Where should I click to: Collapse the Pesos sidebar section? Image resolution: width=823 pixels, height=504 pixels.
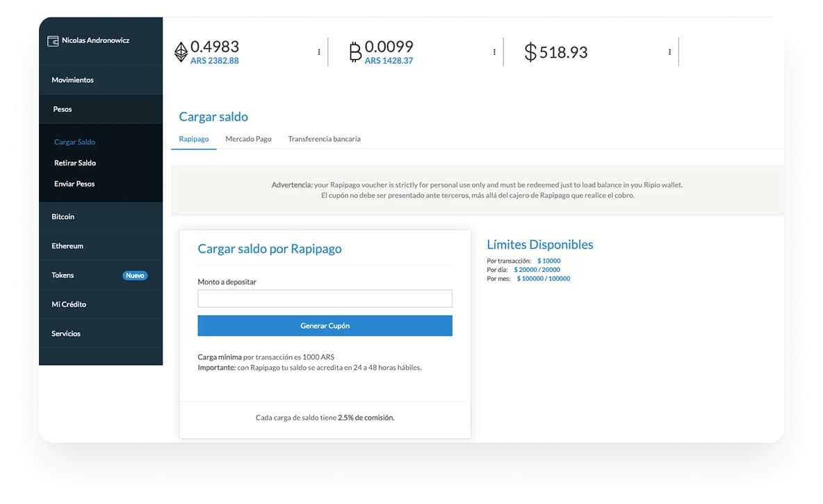101,109
